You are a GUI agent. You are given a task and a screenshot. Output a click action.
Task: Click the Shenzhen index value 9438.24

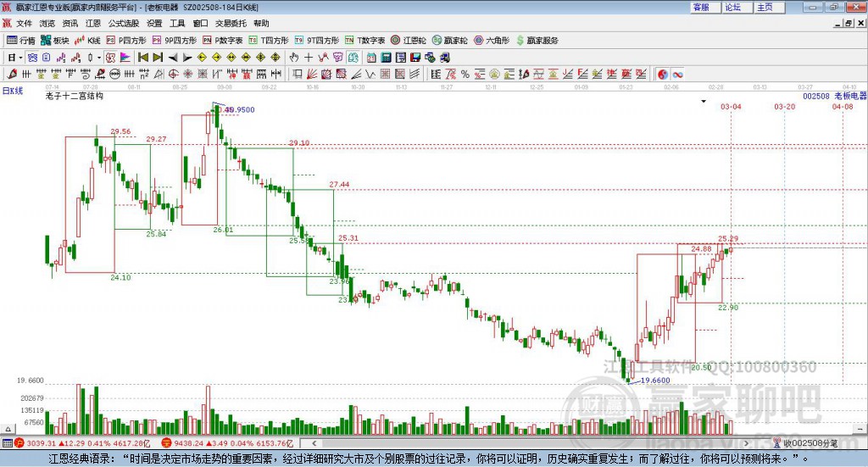tap(189, 443)
